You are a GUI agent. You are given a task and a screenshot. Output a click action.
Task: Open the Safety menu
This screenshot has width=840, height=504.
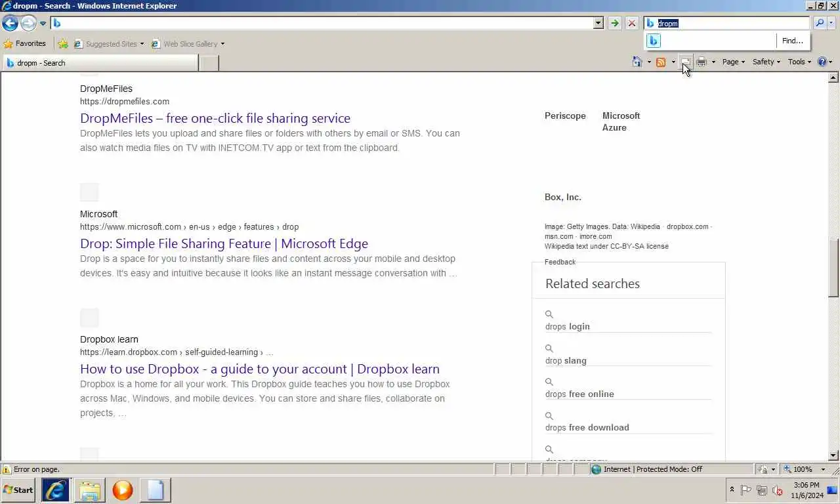coord(766,62)
